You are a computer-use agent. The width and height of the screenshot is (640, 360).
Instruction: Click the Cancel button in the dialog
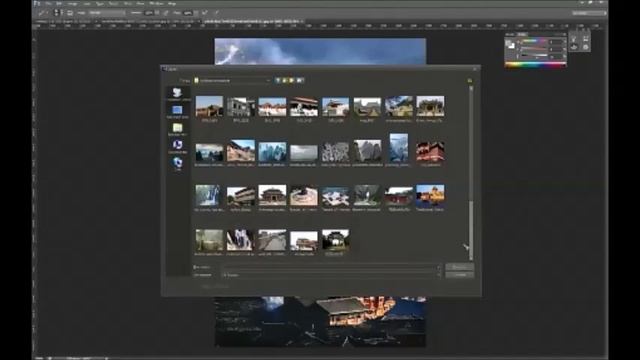(x=460, y=275)
